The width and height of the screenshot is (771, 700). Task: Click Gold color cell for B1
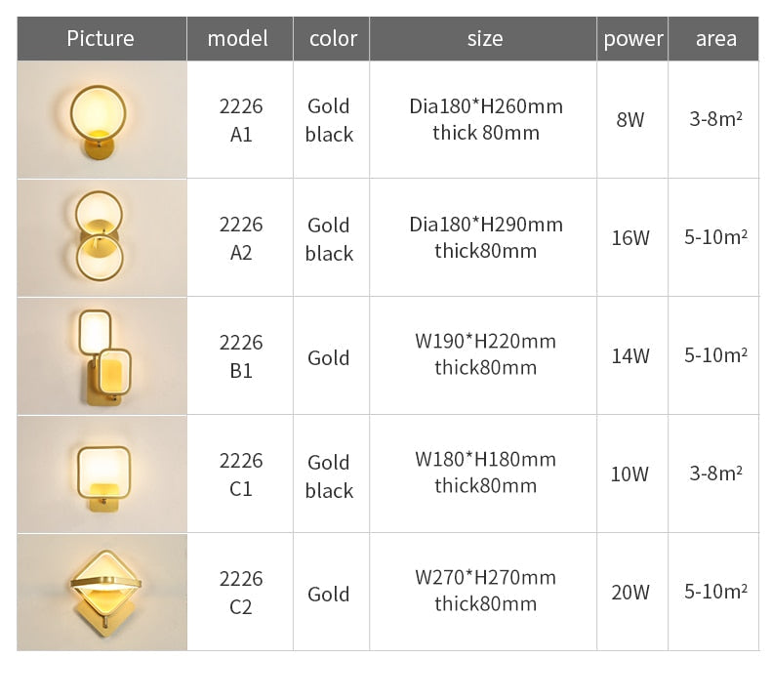(x=332, y=355)
